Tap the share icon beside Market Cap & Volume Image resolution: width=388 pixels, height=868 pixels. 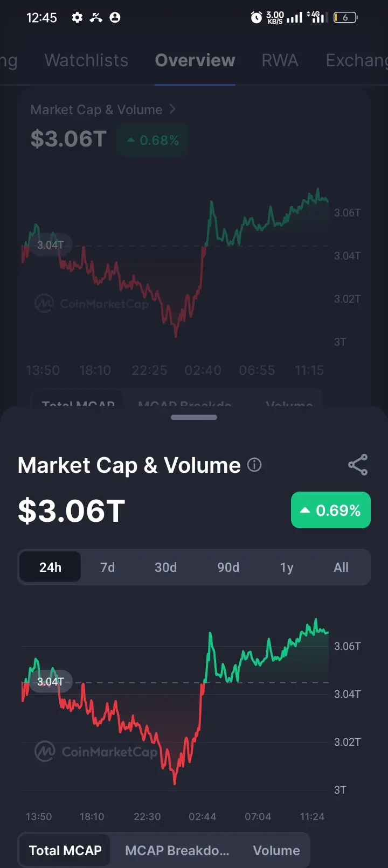coord(358,465)
